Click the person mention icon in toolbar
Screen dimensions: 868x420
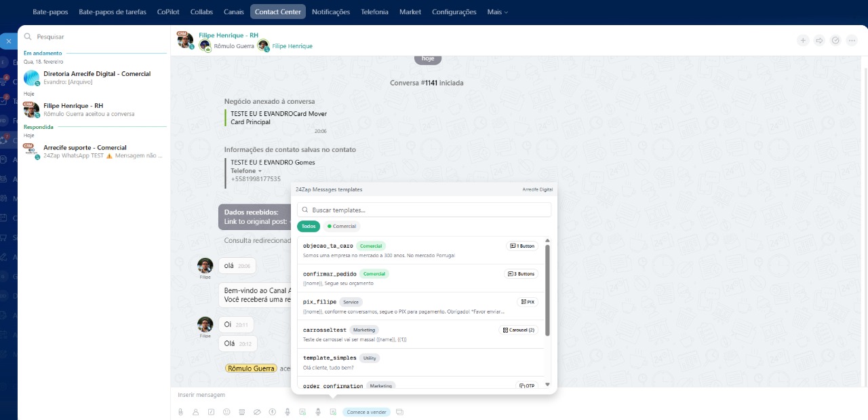[x=195, y=412]
